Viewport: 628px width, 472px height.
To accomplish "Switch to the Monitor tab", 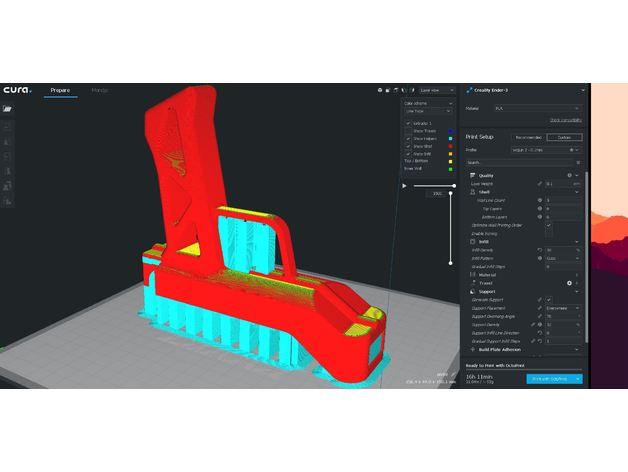I will [100, 90].
